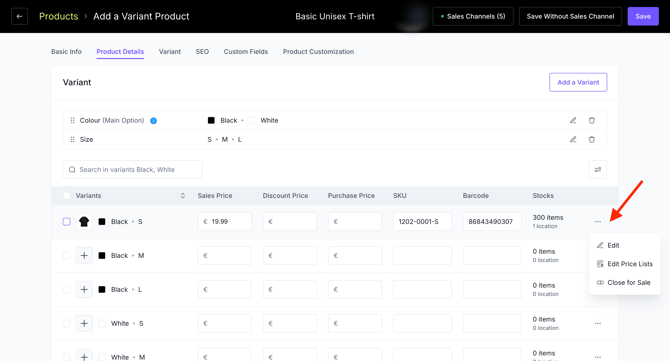The width and height of the screenshot is (670, 361).
Task: Click the Save button
Action: point(643,16)
